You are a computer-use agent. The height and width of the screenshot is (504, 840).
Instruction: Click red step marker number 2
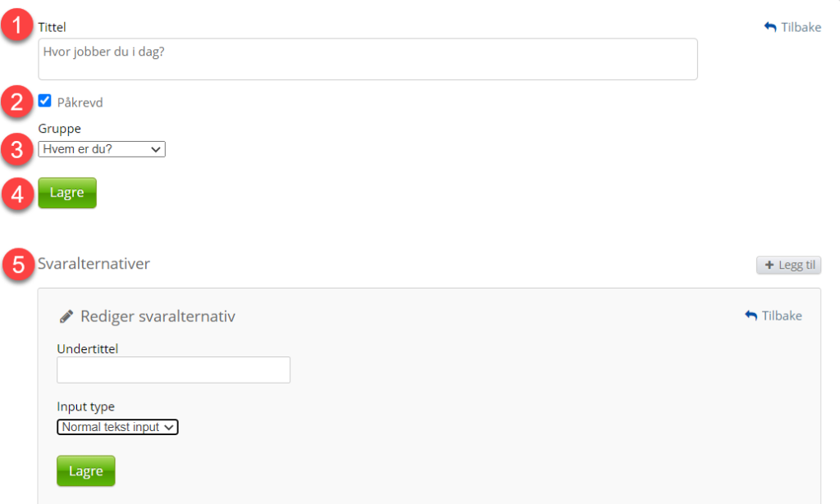click(16, 102)
